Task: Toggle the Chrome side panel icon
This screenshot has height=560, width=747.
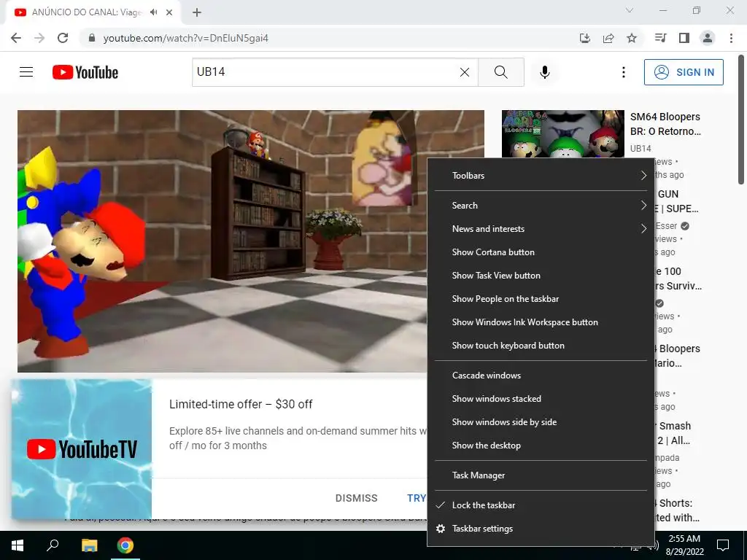Action: pyautogui.click(x=684, y=38)
